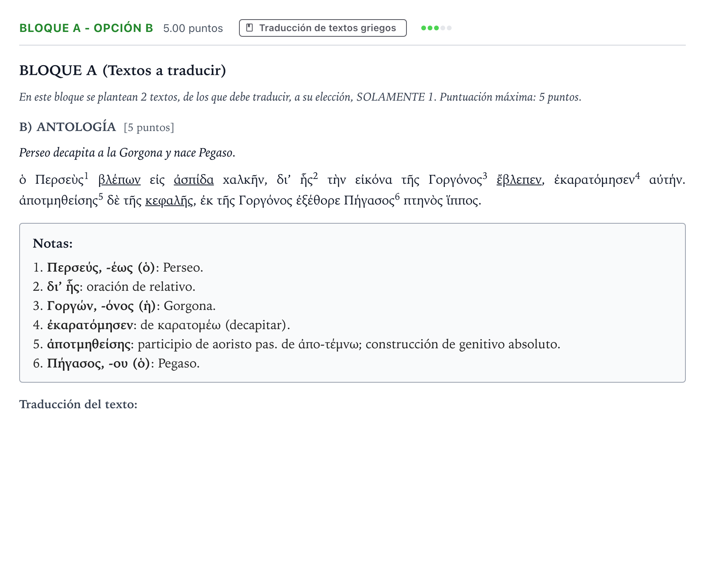Click the underlined word ἀσπίδα

[194, 180]
